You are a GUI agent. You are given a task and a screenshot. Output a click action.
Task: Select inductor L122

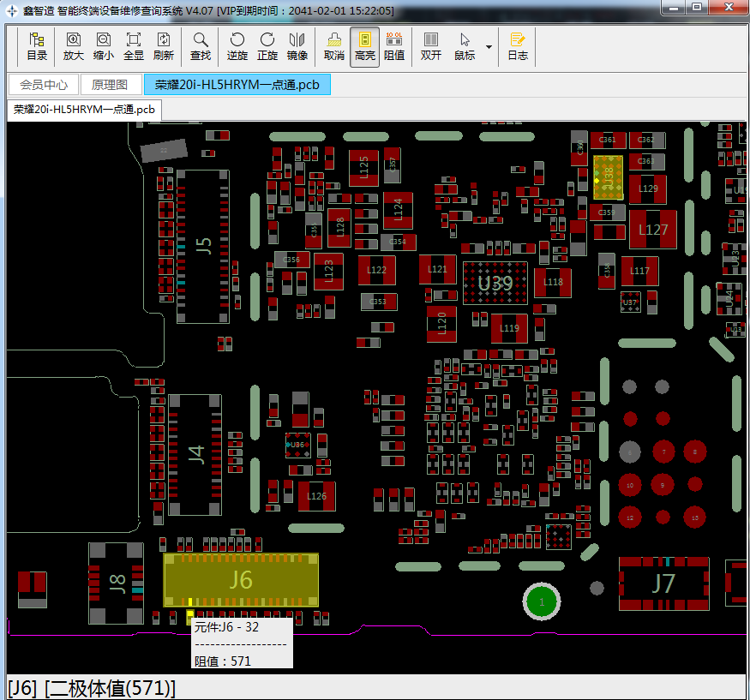tap(377, 270)
